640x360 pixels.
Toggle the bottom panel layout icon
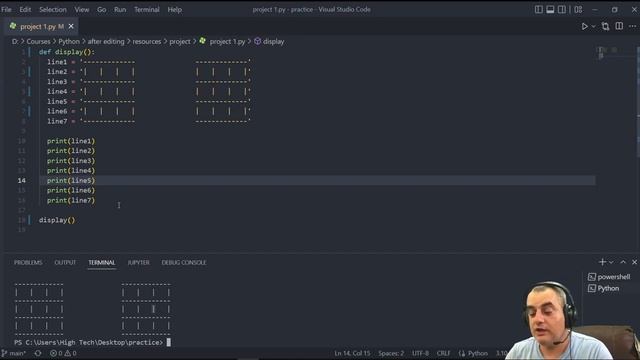(x=550, y=9)
